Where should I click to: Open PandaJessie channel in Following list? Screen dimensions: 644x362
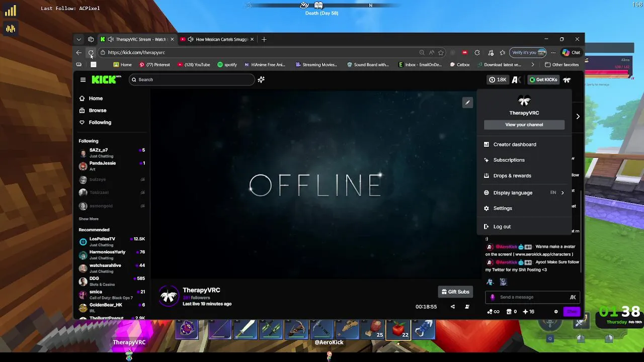pyautogui.click(x=112, y=166)
